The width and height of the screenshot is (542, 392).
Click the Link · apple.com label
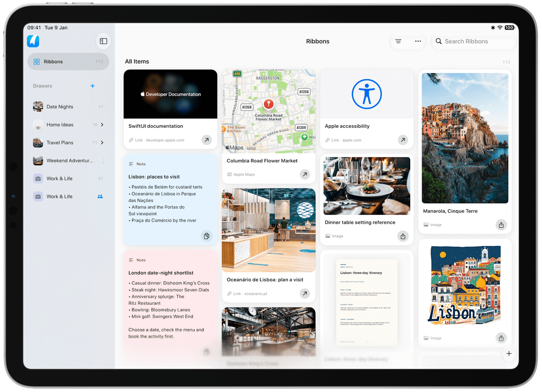343,140
